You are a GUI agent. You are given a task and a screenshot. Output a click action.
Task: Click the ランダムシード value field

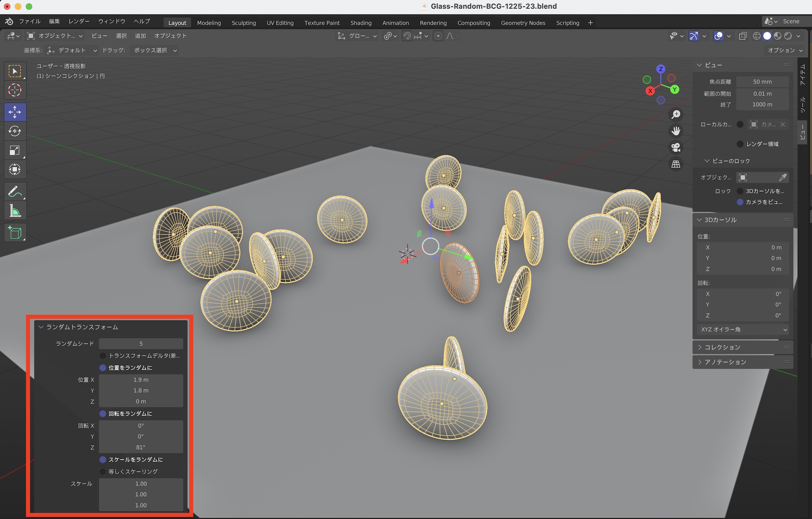141,344
